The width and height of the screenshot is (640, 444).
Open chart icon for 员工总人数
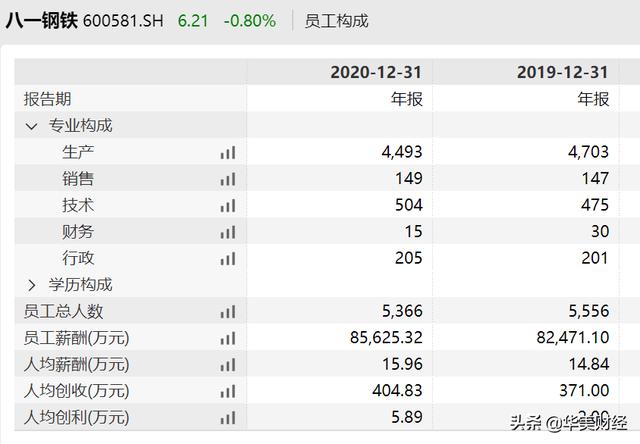[x=228, y=312]
